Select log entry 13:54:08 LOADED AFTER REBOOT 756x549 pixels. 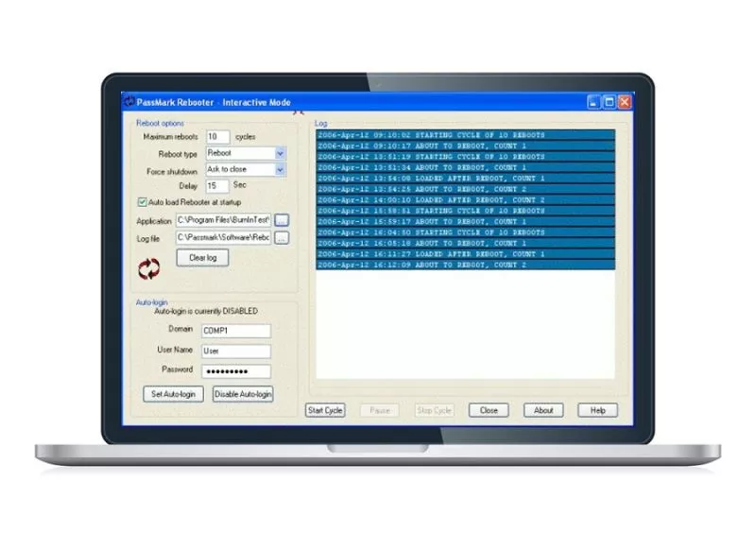tap(466, 179)
